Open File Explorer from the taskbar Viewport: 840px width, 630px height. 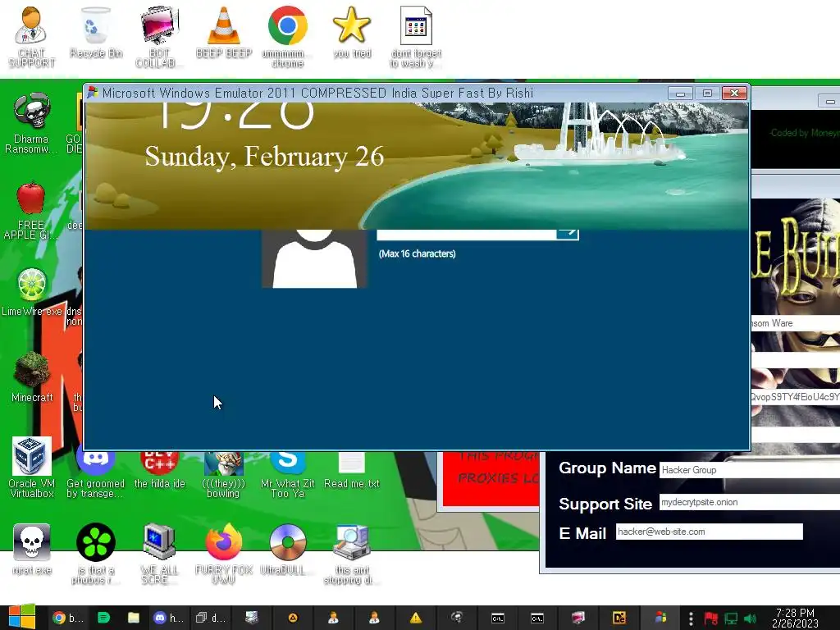click(134, 618)
